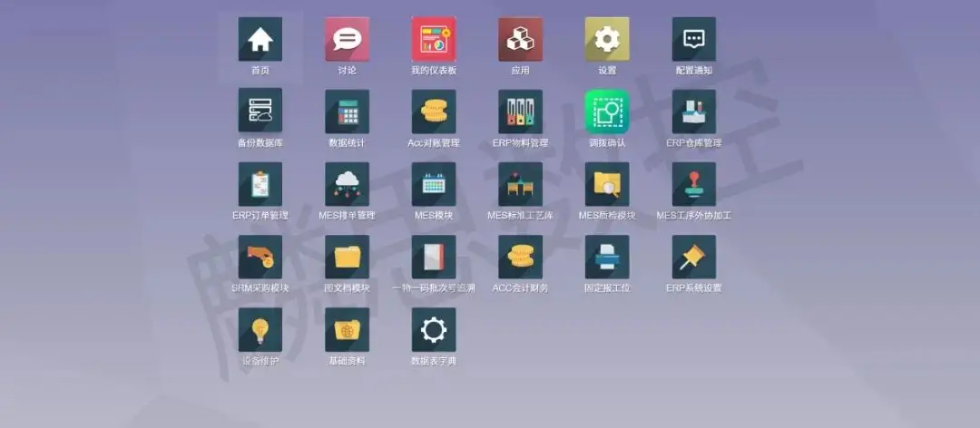Open 图文档模块 folder icon
Screen dimensions: 980x428
click(347, 257)
